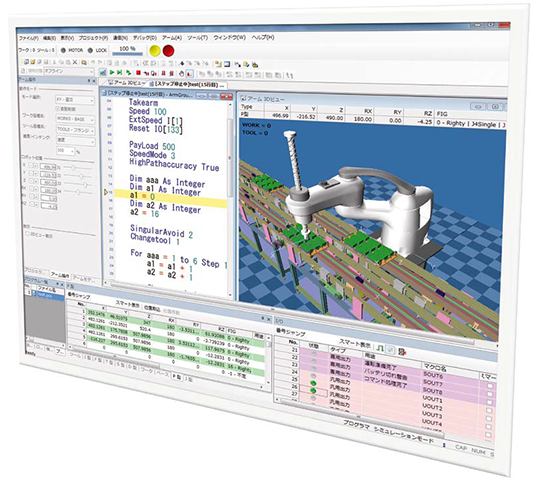Click the SingularAvoid 2 code line
The width and height of the screenshot is (540, 480).
point(161,232)
